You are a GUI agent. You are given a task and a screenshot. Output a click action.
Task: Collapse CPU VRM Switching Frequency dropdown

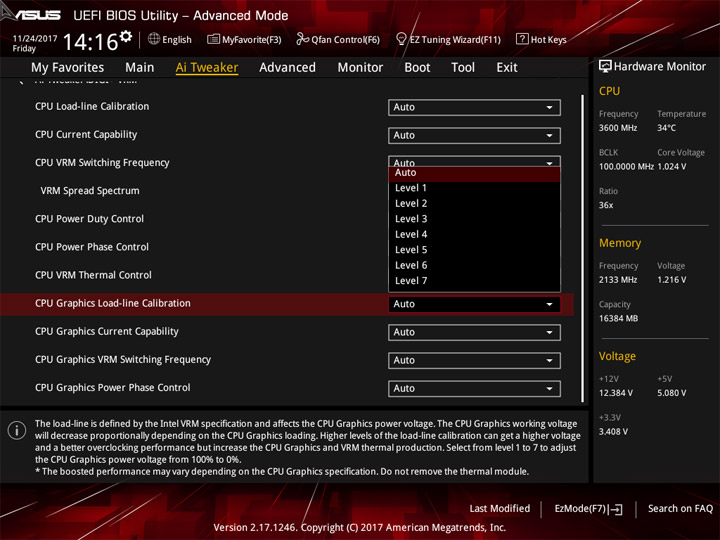pyautogui.click(x=474, y=161)
